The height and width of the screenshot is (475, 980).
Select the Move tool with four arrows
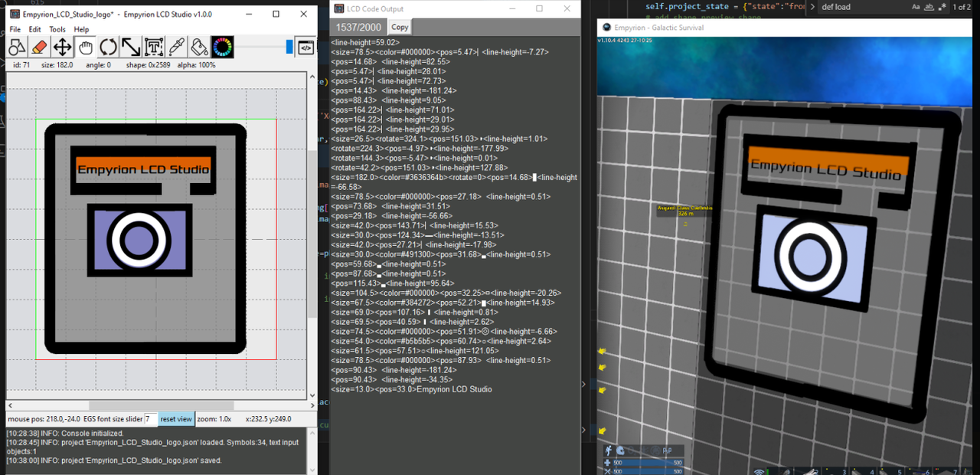[63, 47]
